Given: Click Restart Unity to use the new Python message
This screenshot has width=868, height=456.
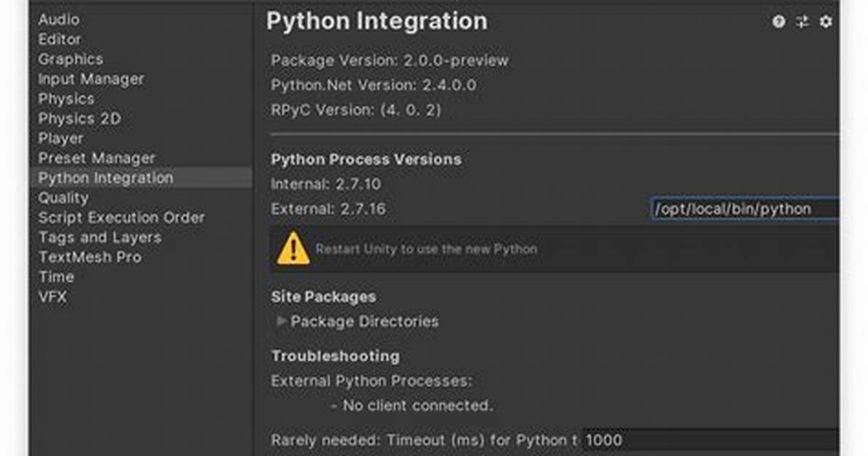Looking at the screenshot, I should click(x=426, y=249).
